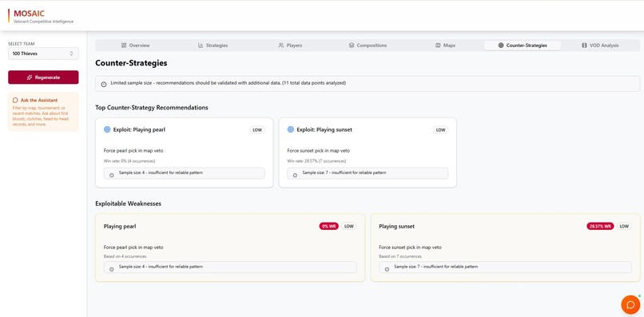This screenshot has width=644, height=317.
Task: Click the target icon beside Exploit: Playing pearl
Action: [107, 129]
